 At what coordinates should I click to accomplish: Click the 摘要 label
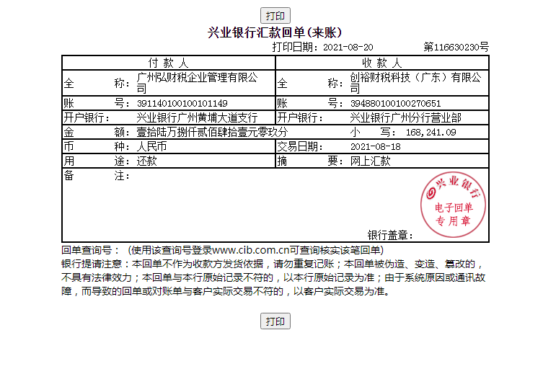click(x=310, y=161)
